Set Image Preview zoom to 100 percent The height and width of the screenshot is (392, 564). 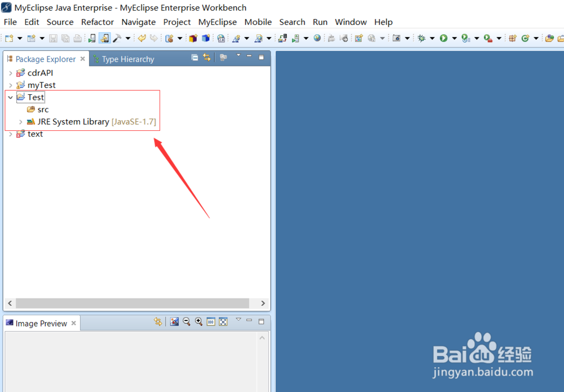(211, 321)
